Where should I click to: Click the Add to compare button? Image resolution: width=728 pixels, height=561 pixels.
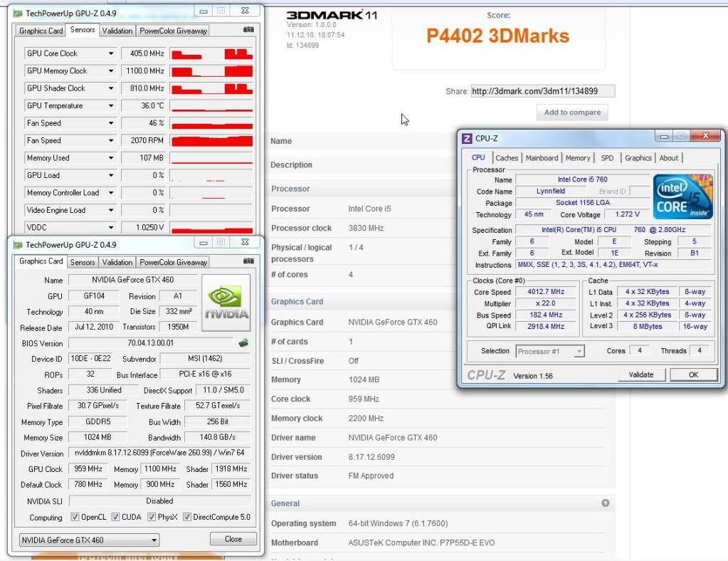tap(572, 112)
